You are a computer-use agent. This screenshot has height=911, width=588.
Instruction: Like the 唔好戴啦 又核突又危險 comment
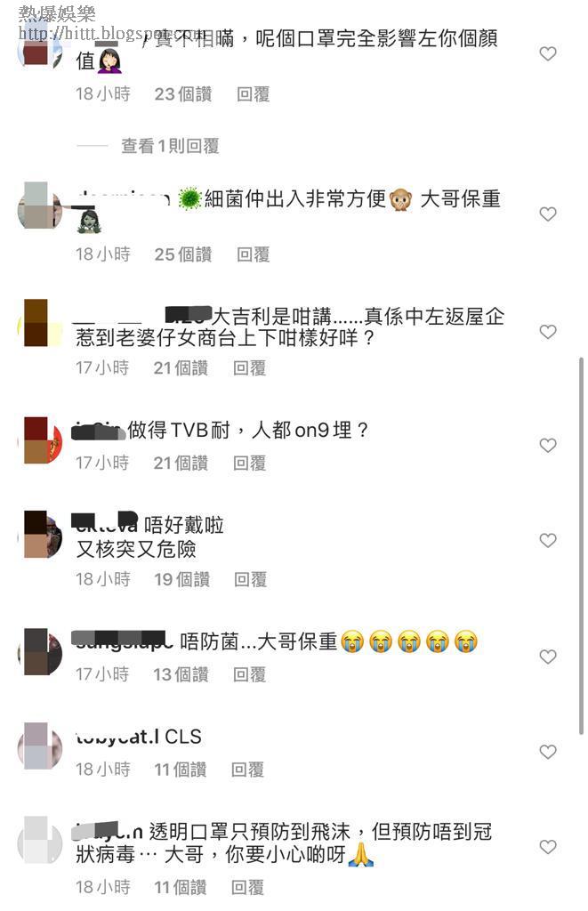pos(548,540)
